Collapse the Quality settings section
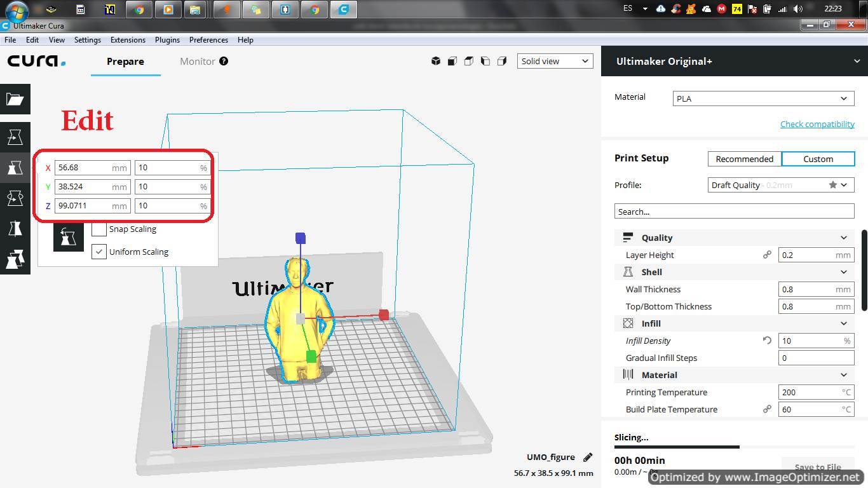Viewport: 868px width, 488px height. tap(844, 238)
